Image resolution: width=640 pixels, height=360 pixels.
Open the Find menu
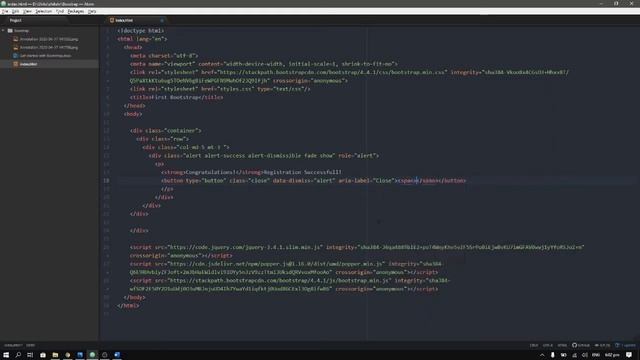(60, 11)
